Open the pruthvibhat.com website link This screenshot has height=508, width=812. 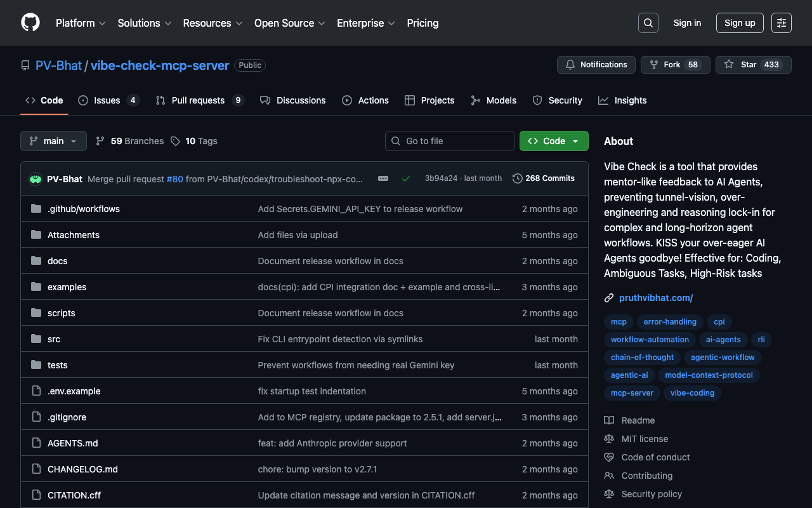655,298
